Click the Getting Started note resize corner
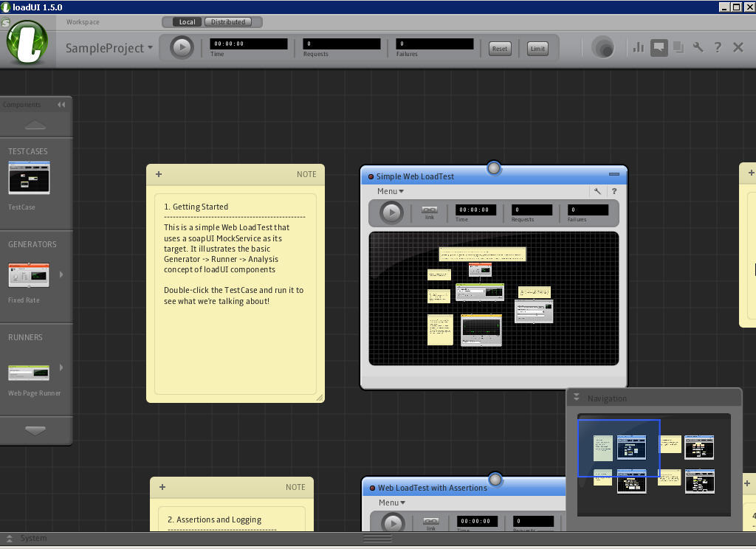Viewport: 756px width, 549px height. click(319, 398)
